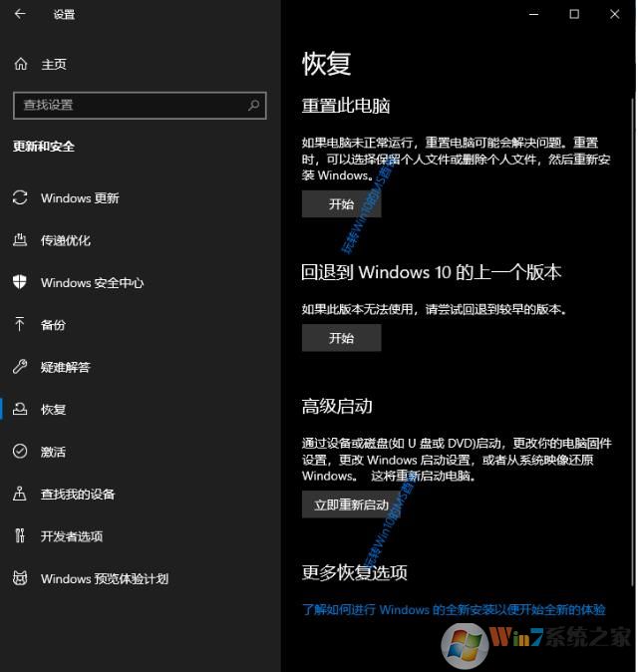Screen dimensions: 638x672
Task: Click the vertical scrollbar on the right
Action: click(632, 342)
